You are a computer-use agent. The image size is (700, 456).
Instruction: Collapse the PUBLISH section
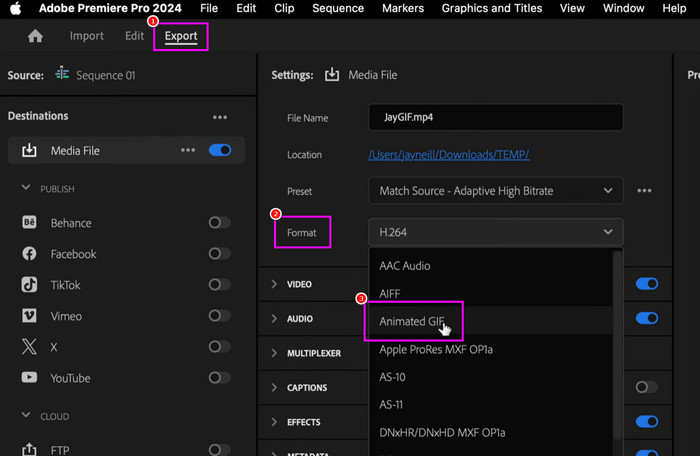click(x=26, y=188)
